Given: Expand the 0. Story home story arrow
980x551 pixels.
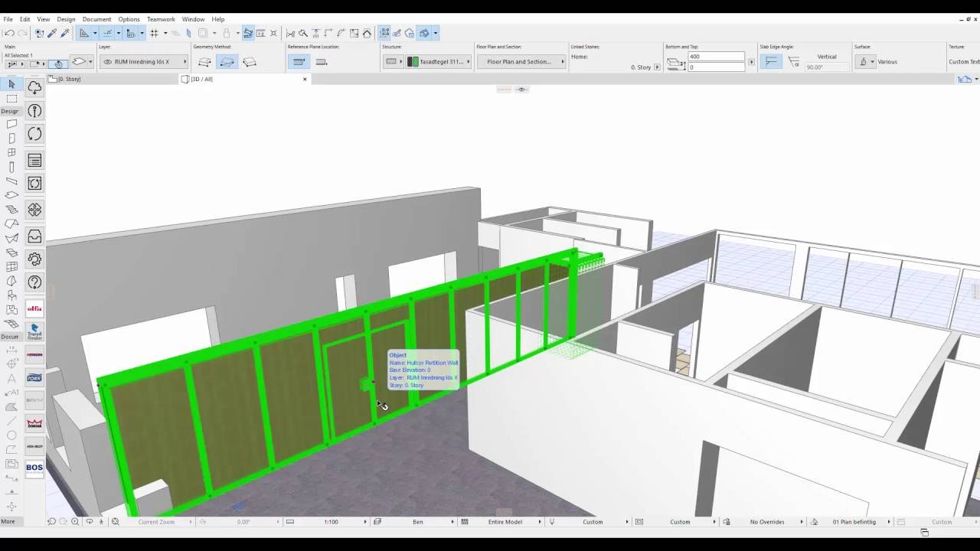Looking at the screenshot, I should [657, 67].
